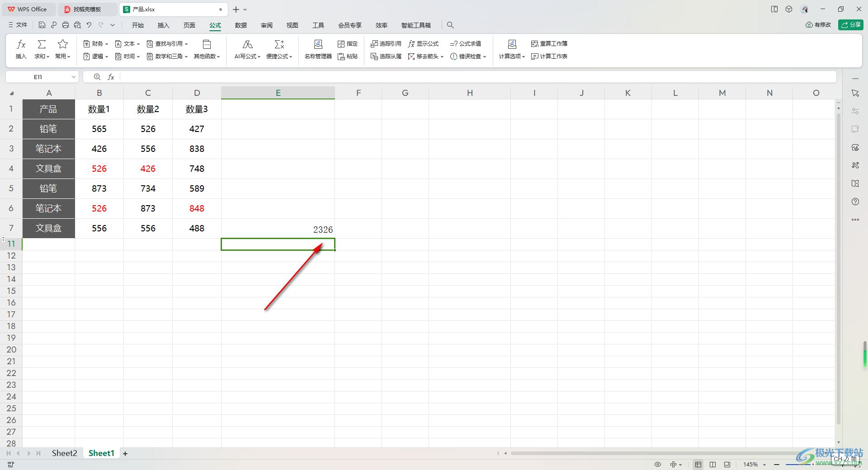868x470 pixels.
Task: Click the Save icon in quick toolbar
Action: click(42, 25)
